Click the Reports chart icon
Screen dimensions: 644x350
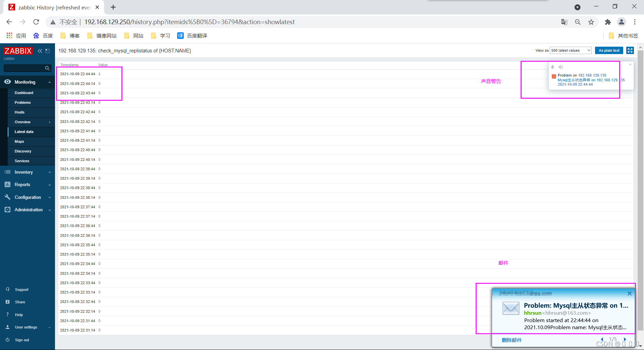[x=7, y=184]
